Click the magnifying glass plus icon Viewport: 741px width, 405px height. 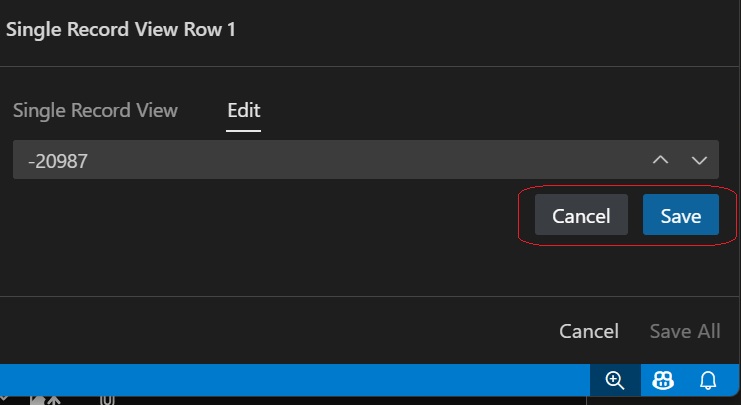point(615,379)
